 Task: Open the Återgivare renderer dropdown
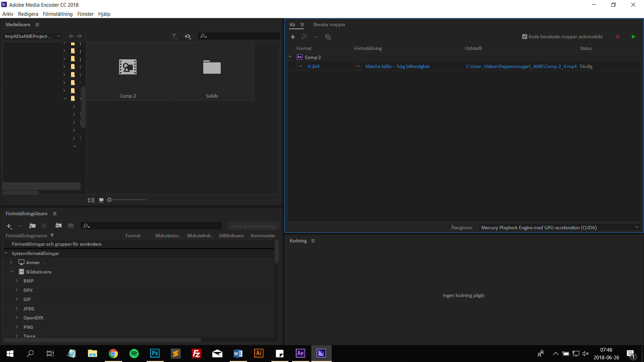point(559,228)
